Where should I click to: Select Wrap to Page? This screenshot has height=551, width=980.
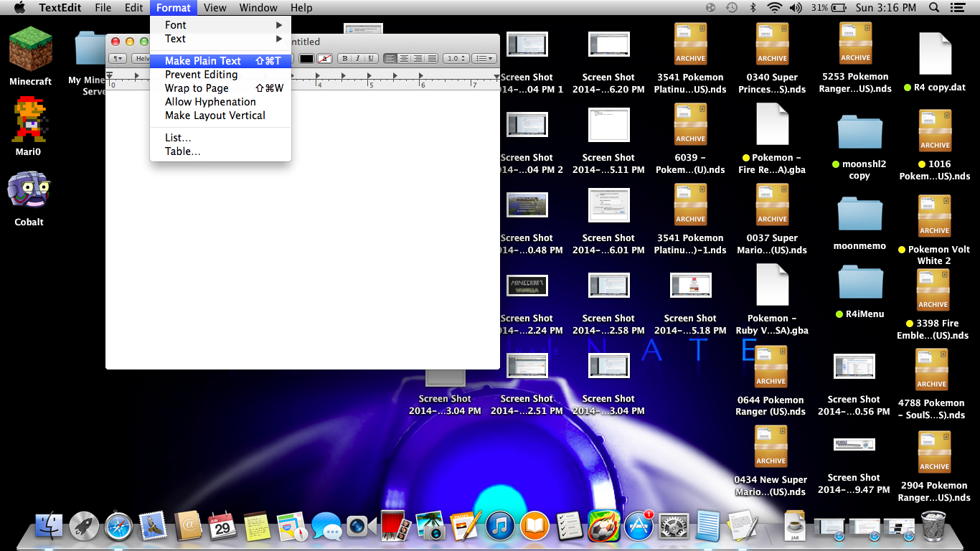tap(221, 88)
